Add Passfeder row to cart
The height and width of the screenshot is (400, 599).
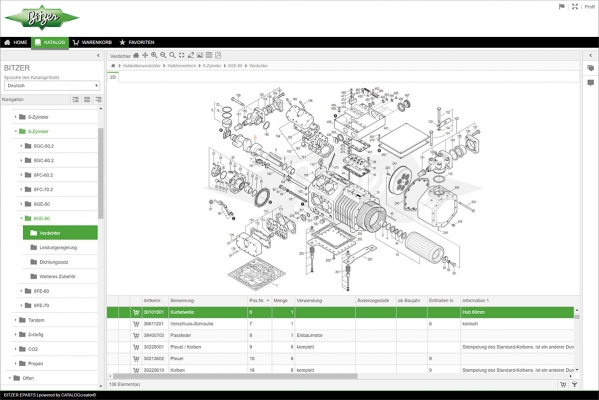click(136, 335)
